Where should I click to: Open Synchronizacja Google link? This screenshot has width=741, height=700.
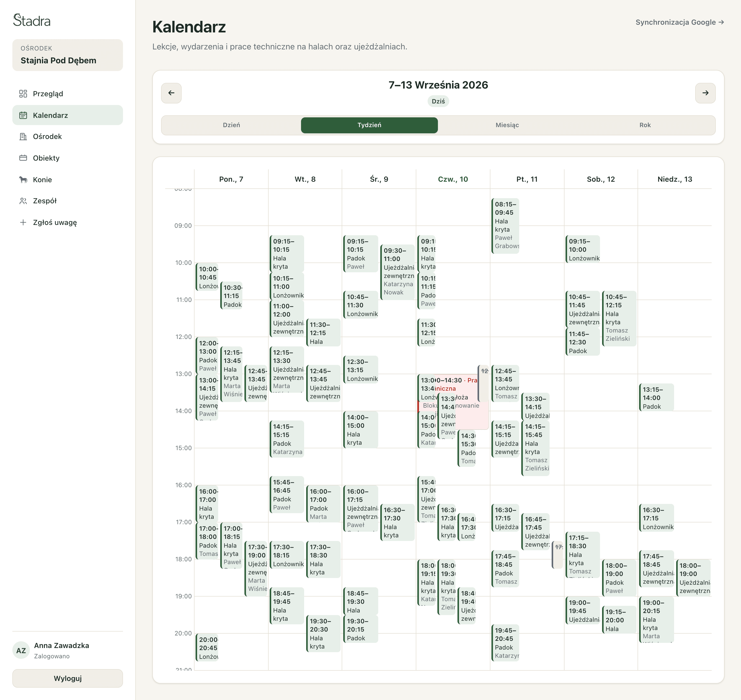680,22
